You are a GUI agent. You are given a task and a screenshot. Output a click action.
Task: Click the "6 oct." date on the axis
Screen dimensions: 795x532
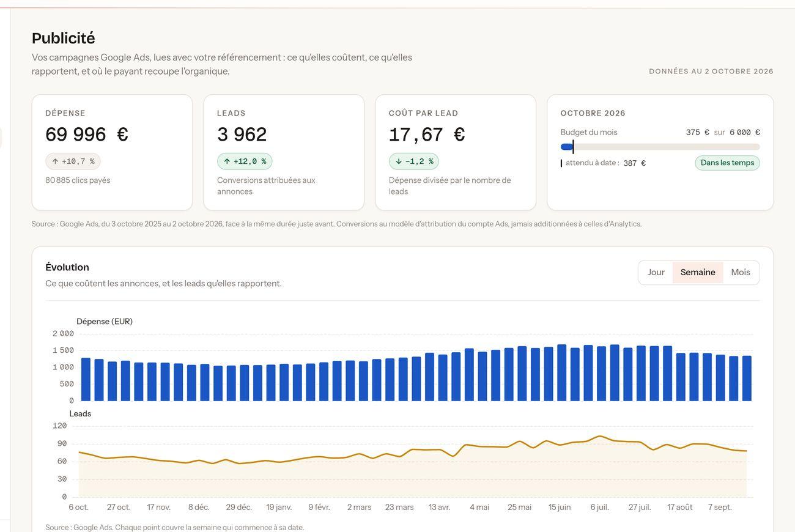79,508
